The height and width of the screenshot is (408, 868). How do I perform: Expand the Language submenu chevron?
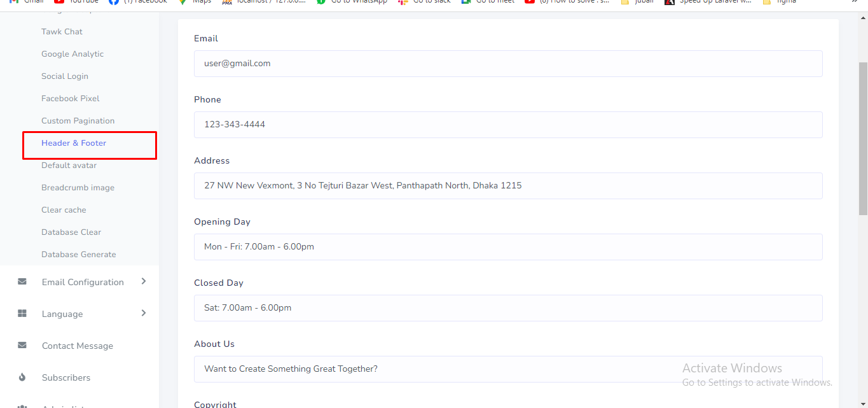[144, 313]
